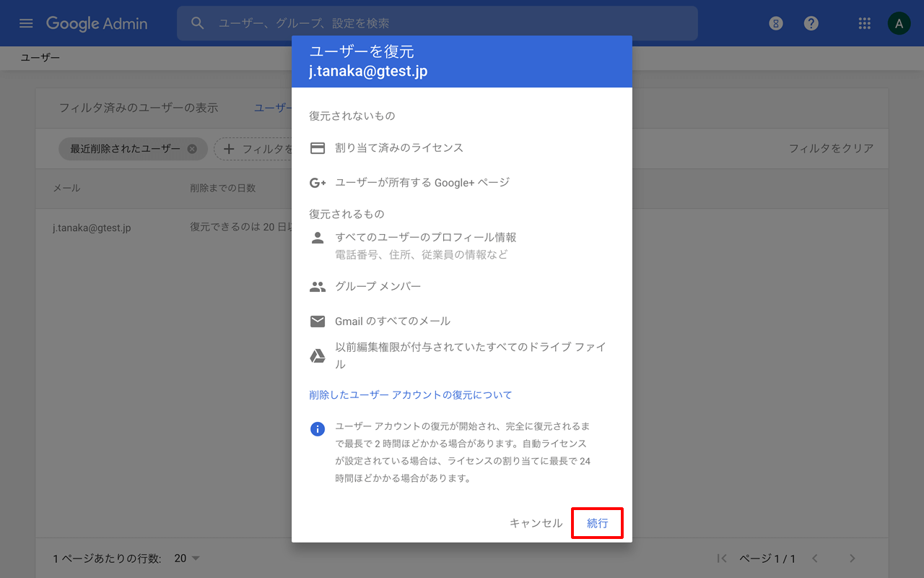The image size is (924, 578).
Task: Select j.tanaka@gtest.jp row email
Action: (x=92, y=228)
